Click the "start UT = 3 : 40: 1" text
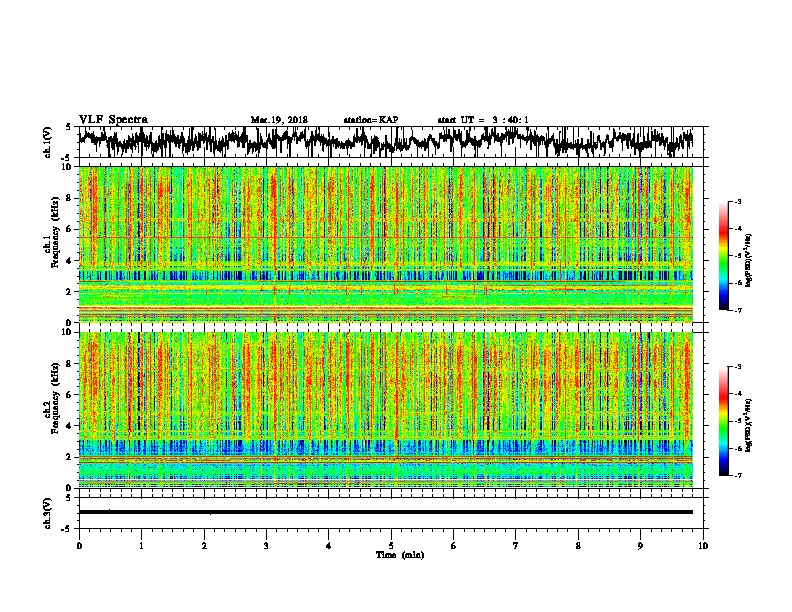 coord(482,120)
